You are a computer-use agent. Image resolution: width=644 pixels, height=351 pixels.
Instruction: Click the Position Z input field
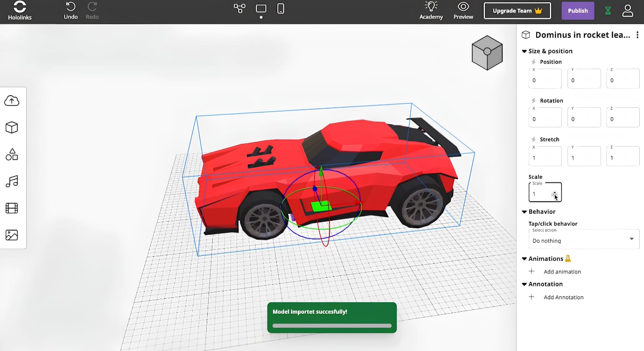623,78
